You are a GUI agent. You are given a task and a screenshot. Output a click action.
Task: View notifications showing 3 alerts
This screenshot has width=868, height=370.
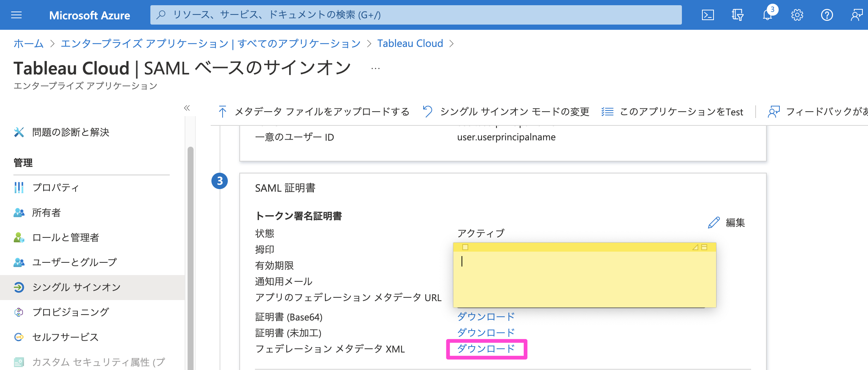pyautogui.click(x=767, y=15)
